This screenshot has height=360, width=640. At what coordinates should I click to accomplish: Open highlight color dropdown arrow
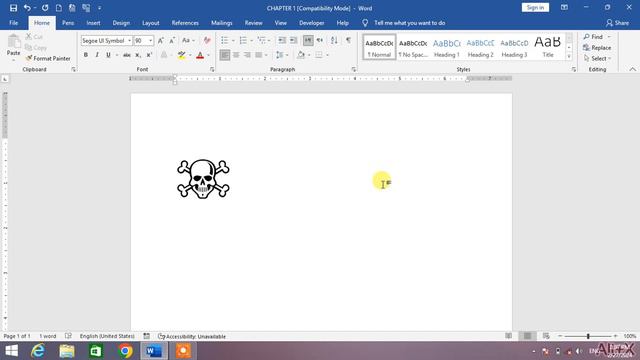pyautogui.click(x=190, y=55)
